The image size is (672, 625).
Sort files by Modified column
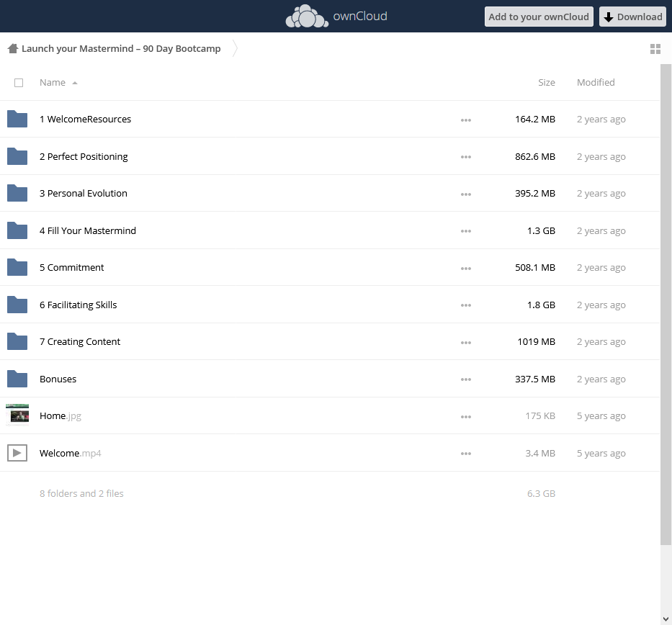[x=596, y=82]
